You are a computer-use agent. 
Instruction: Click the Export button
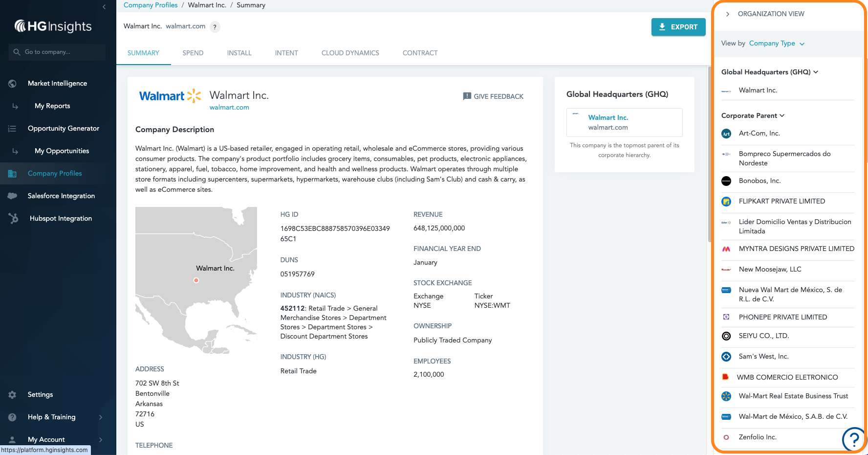[x=678, y=27]
